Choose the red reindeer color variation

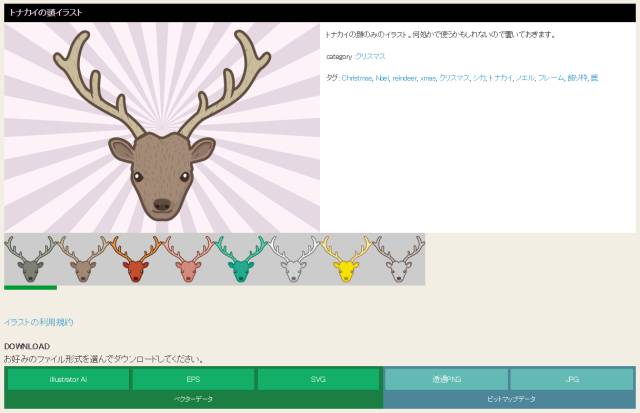tap(135, 260)
